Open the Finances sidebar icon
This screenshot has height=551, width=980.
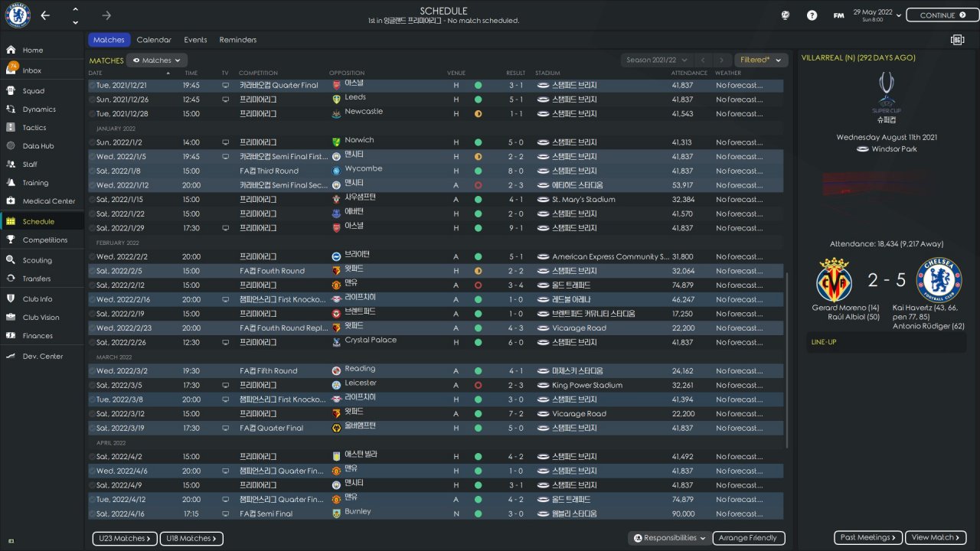coord(11,335)
